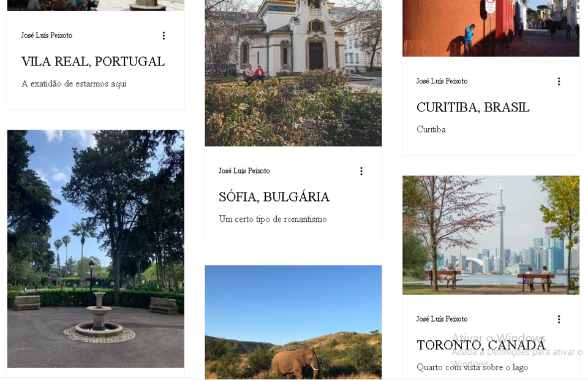Open the CURITIBA, BRASIL post title

(x=473, y=107)
